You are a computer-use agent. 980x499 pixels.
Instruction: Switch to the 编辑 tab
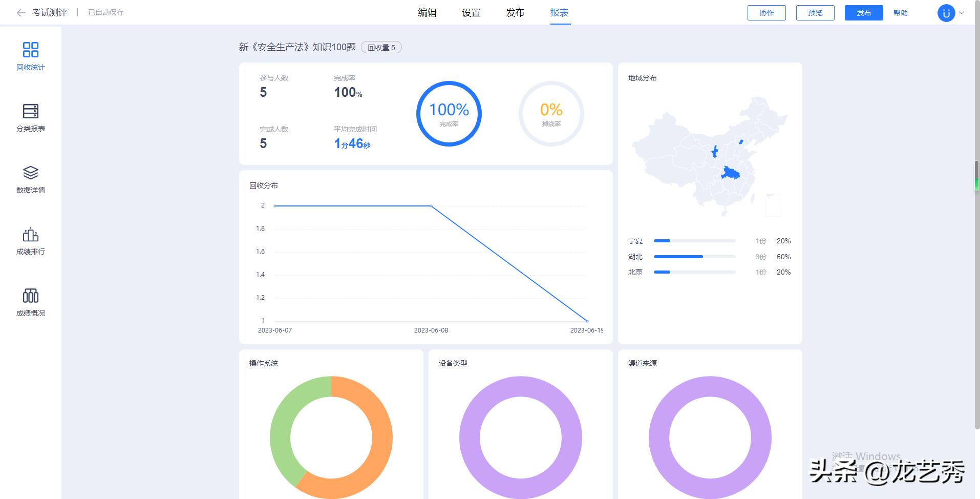[x=428, y=12]
